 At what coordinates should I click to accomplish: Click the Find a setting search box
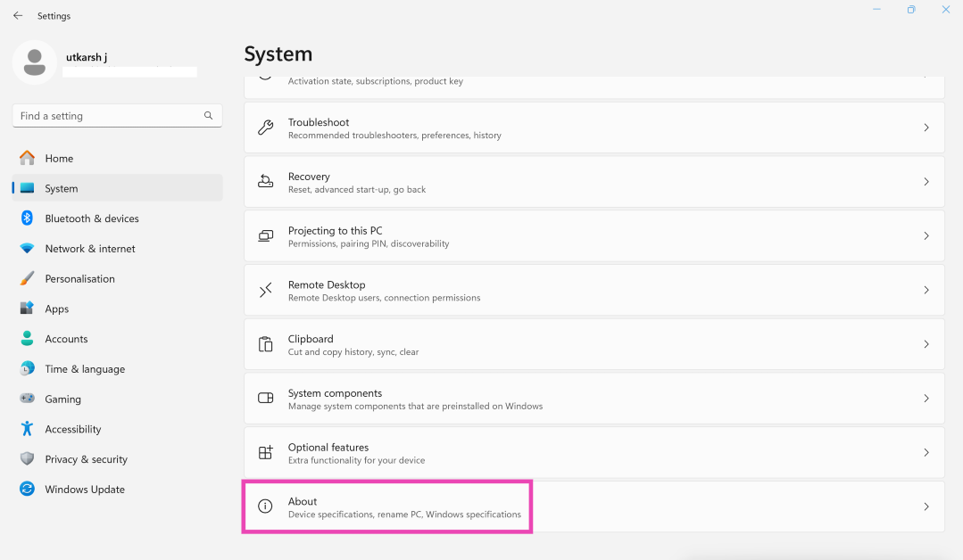[107, 116]
